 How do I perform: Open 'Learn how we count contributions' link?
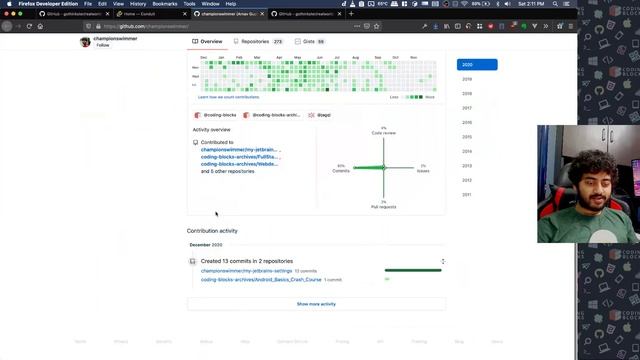coord(229,97)
